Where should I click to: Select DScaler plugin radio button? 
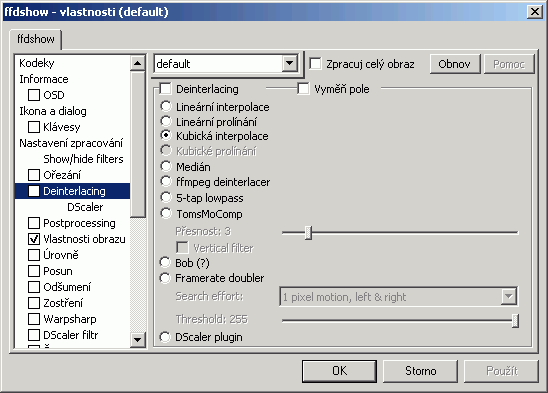click(x=165, y=337)
